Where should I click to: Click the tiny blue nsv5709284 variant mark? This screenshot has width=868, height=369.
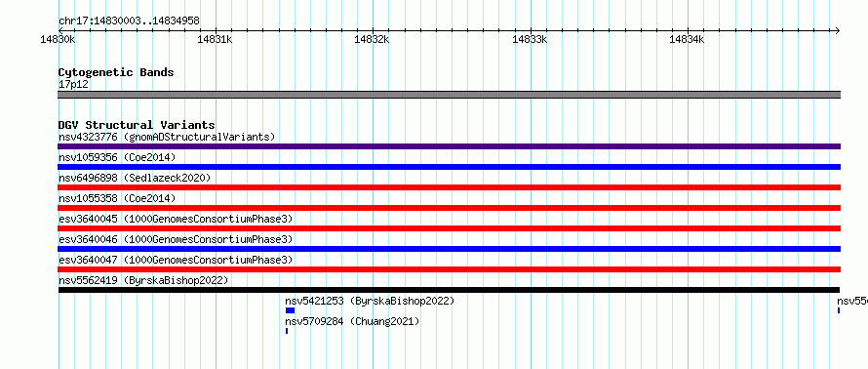[x=287, y=331]
